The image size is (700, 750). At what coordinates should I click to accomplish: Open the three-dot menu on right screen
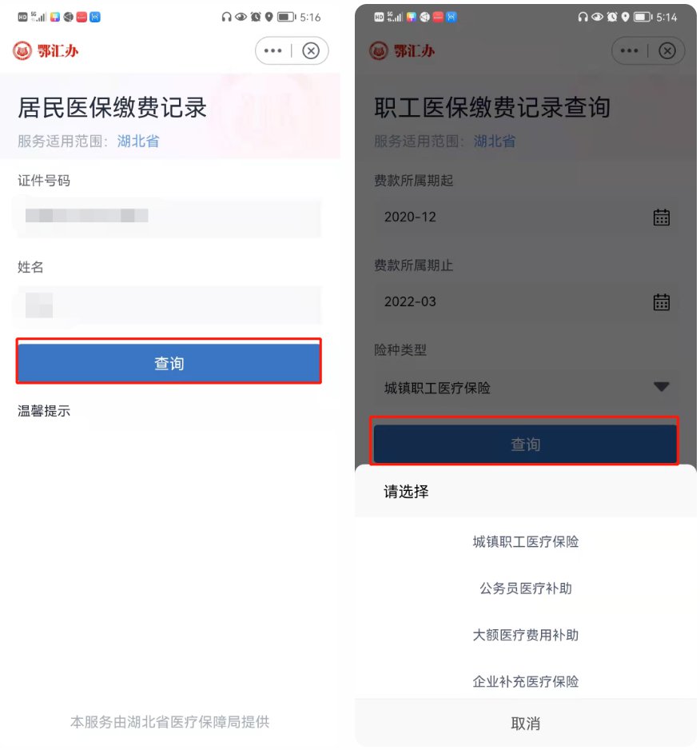click(629, 50)
